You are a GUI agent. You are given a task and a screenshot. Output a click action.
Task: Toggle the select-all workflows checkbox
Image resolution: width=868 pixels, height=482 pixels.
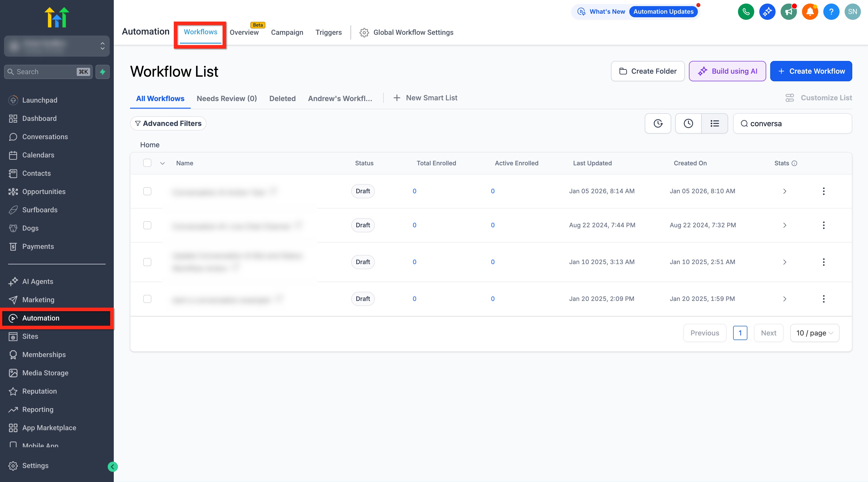pos(147,163)
